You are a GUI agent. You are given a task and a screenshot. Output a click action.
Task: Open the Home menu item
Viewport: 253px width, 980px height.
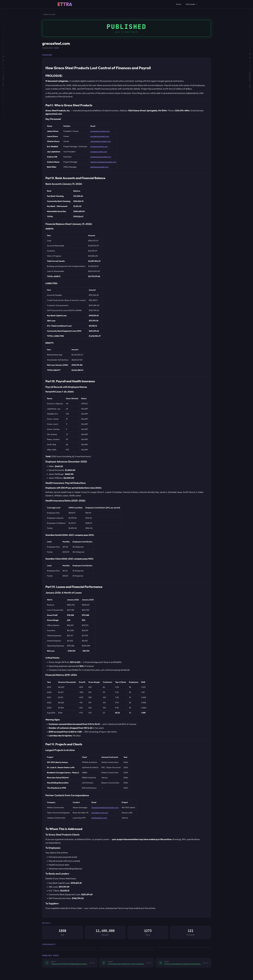coord(178,4)
